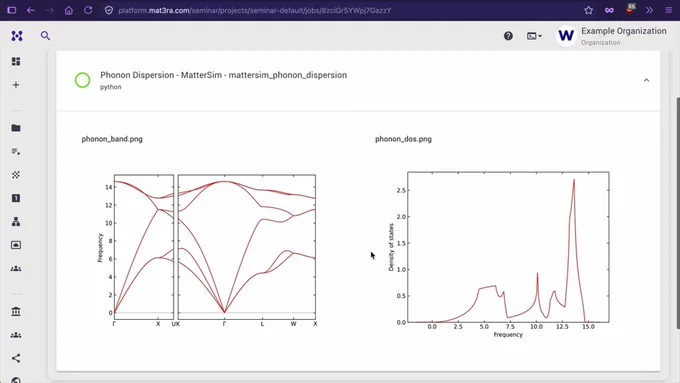This screenshot has height=383, width=680.
Task: Click the python label under the title
Action: 111,87
